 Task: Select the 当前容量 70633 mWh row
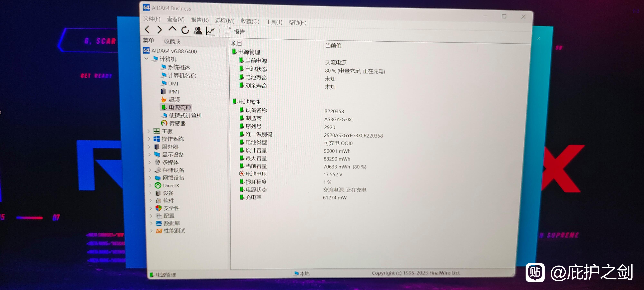point(303,166)
